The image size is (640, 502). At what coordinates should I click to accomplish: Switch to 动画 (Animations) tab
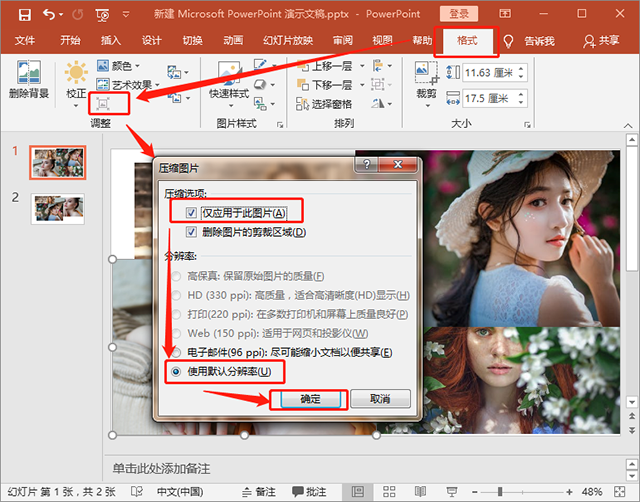click(233, 40)
